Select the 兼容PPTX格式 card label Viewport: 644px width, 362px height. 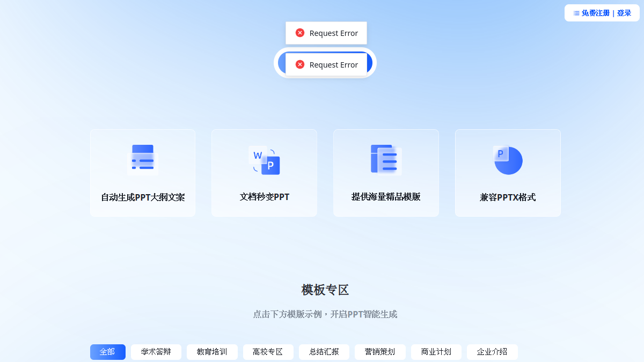pyautogui.click(x=508, y=197)
